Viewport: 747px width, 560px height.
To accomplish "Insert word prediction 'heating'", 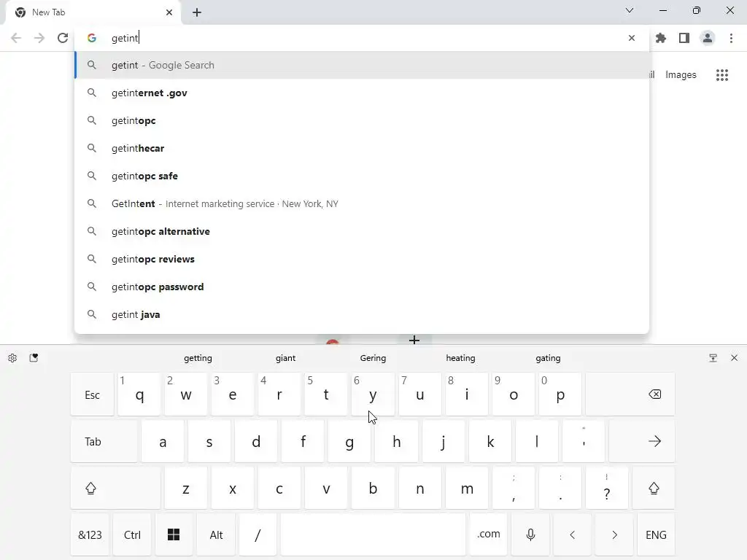I will click(460, 358).
